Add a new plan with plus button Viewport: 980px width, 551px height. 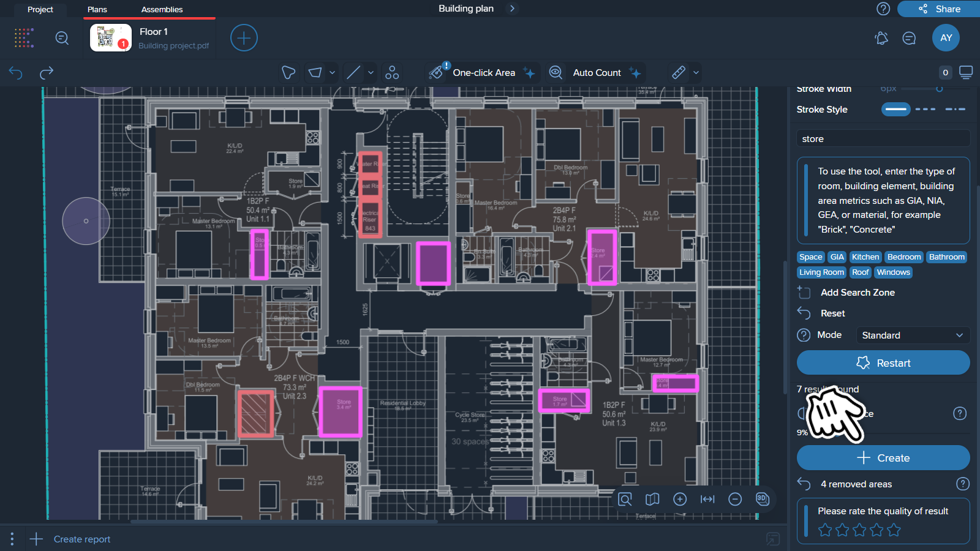click(244, 38)
